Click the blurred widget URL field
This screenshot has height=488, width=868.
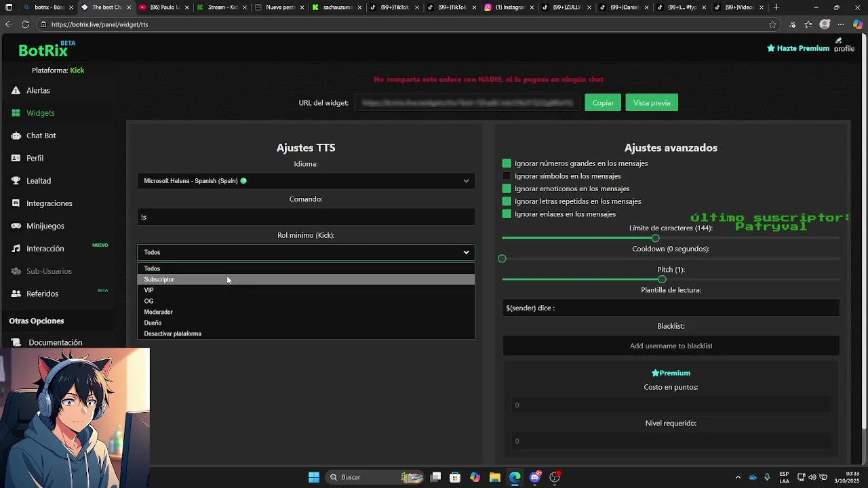467,103
